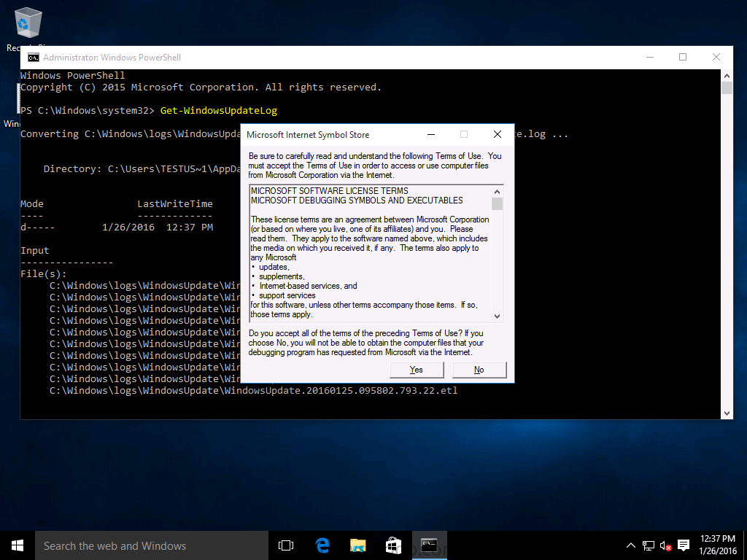Minimize the Microsoft Internet Symbol Store dialog

pos(431,134)
